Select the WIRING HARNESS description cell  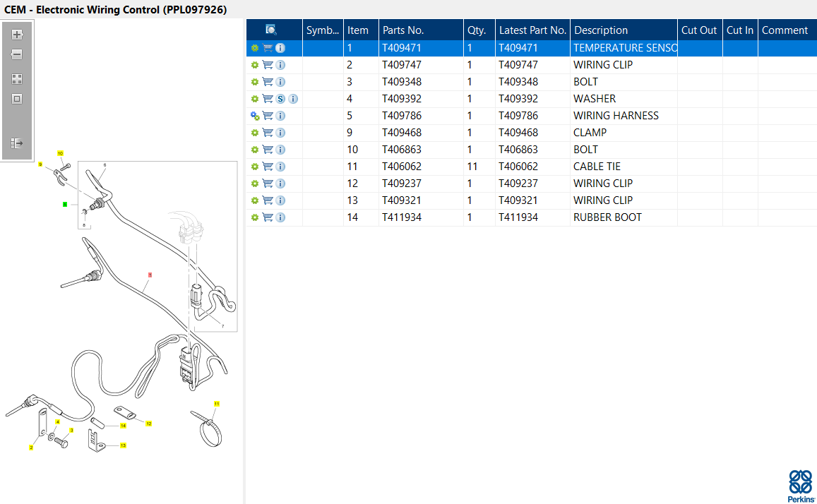[x=624, y=116]
